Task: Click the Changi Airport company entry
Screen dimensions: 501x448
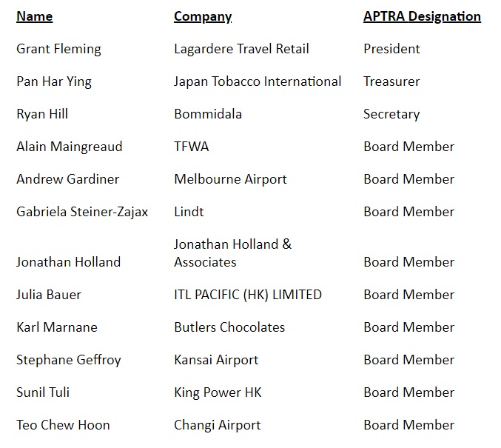Action: click(x=218, y=425)
